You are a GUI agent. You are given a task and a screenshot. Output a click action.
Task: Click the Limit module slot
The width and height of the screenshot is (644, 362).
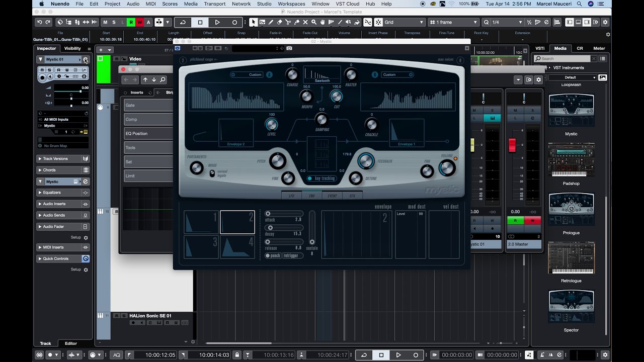click(x=148, y=175)
